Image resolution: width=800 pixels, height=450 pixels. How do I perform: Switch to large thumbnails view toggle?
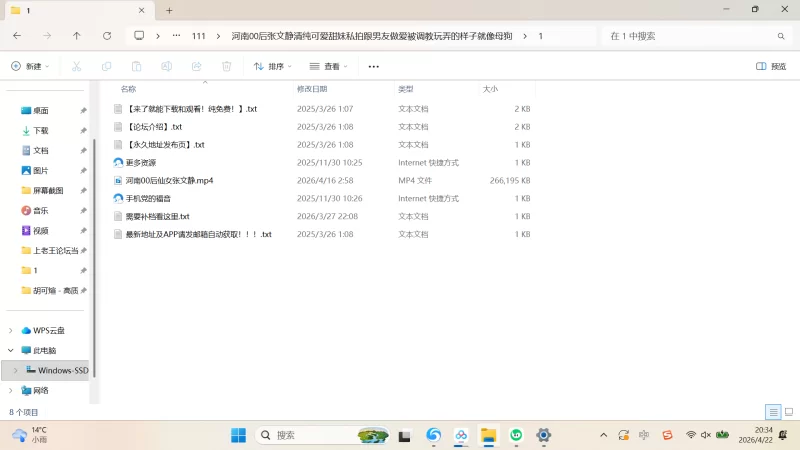click(x=789, y=412)
